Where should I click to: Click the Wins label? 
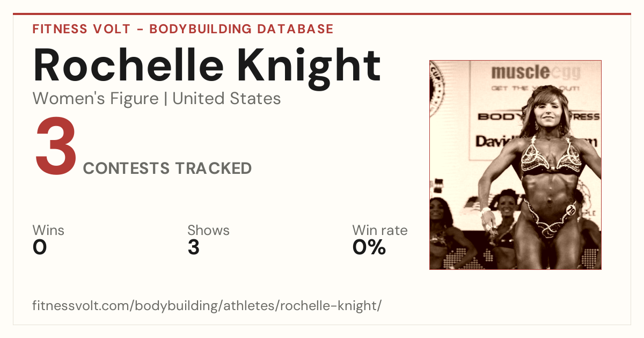coord(48,231)
